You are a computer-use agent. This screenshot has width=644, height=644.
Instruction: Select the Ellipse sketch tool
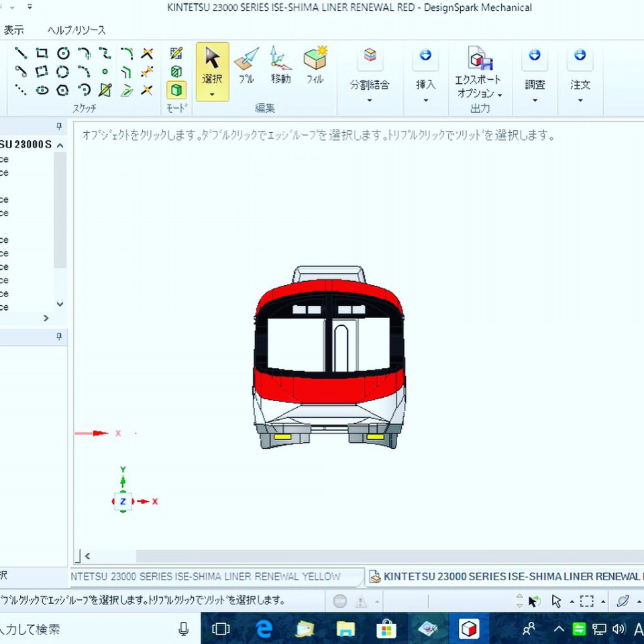click(x=42, y=90)
